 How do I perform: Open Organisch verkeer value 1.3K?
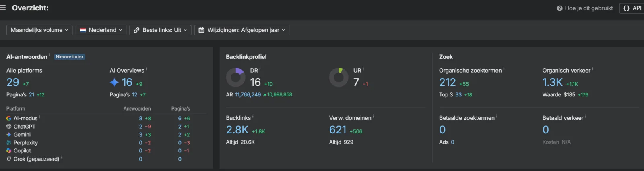click(x=553, y=82)
